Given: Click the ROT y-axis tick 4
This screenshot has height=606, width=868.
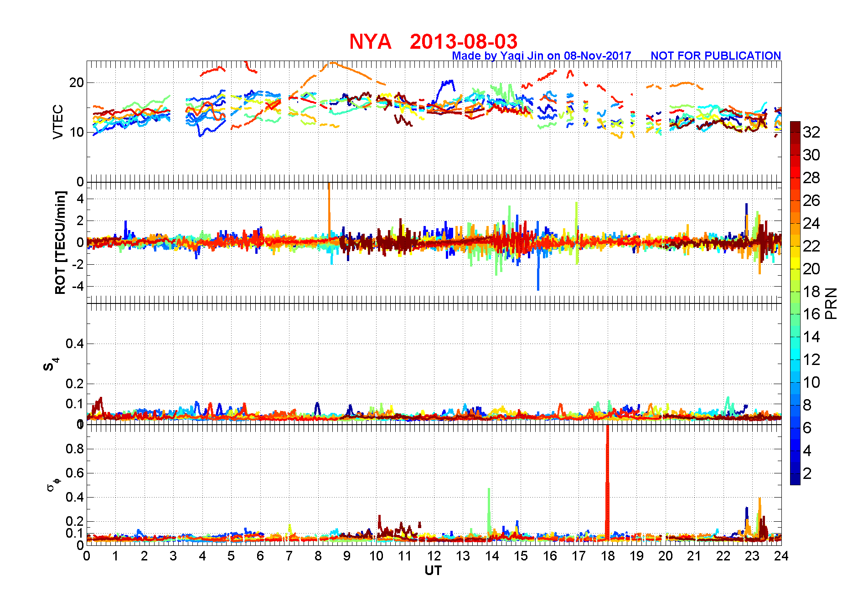Looking at the screenshot, I should pos(81,199).
